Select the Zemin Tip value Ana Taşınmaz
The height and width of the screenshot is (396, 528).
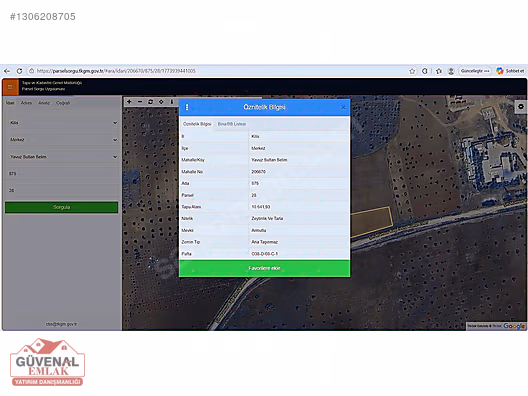265,242
